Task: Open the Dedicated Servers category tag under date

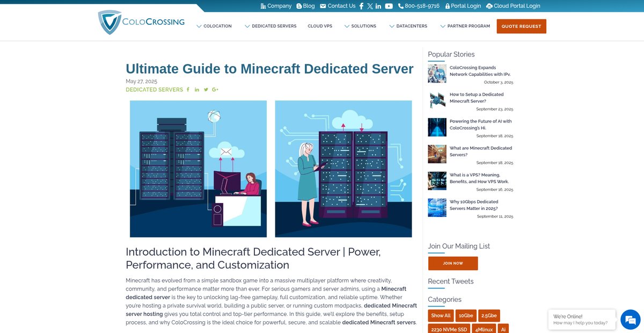Action: 154,90
